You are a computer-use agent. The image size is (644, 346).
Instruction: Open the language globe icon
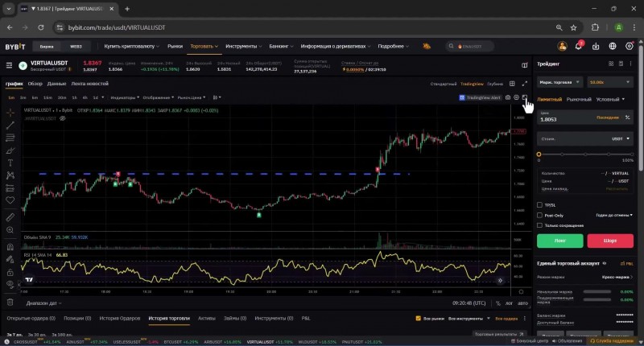613,47
